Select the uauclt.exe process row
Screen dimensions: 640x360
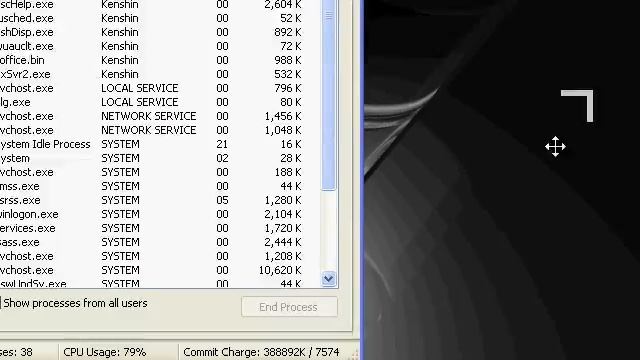click(160, 46)
